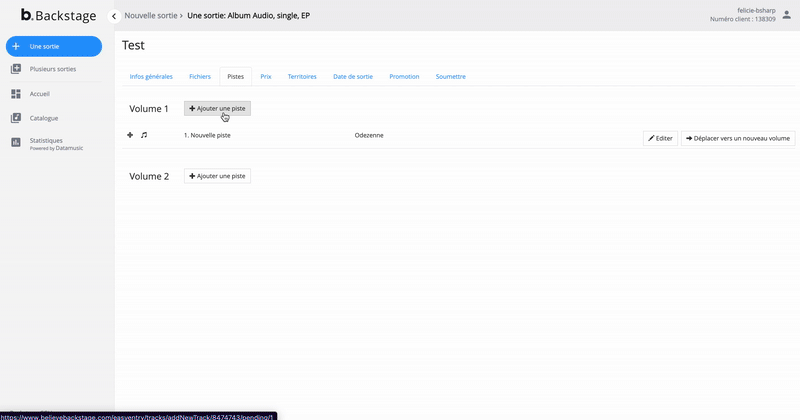Switch to Infos générales tab
The height and width of the screenshot is (420, 800).
coord(151,77)
